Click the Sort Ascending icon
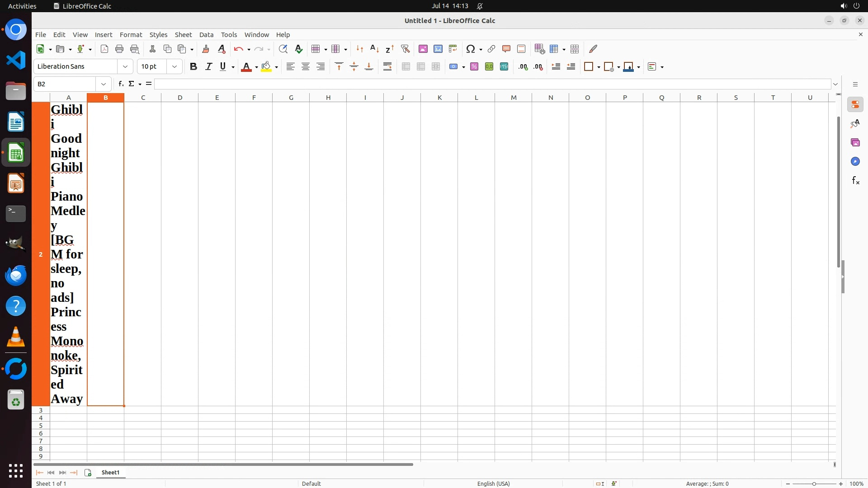This screenshot has width=868, height=488. click(374, 49)
